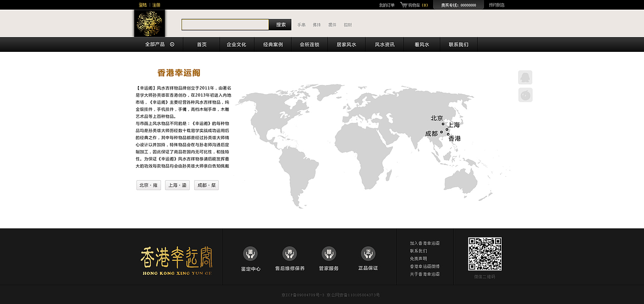Viewport: 644px width, 304px height.
Task: Click the Weibo icon below the QQ icon
Action: pos(525,95)
